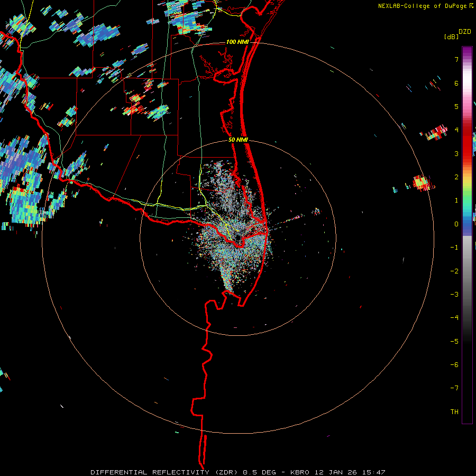
Task: Click the 0.5 DEG elevation text
Action: pos(260,472)
